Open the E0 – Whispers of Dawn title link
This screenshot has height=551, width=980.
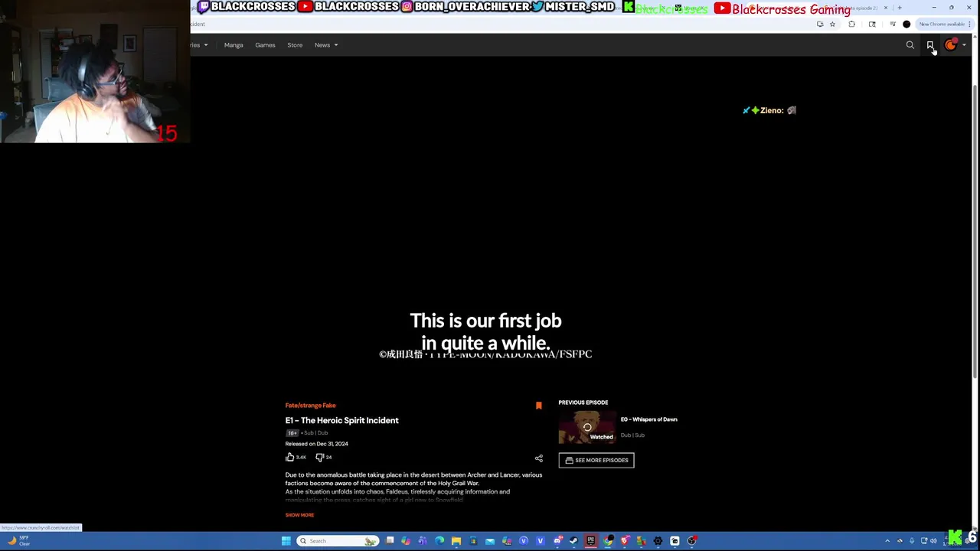tap(648, 419)
